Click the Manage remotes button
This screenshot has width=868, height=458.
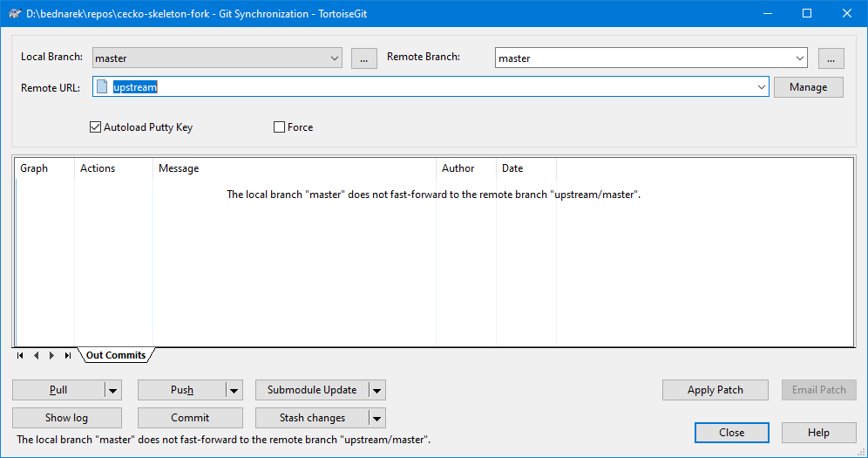pyautogui.click(x=808, y=87)
